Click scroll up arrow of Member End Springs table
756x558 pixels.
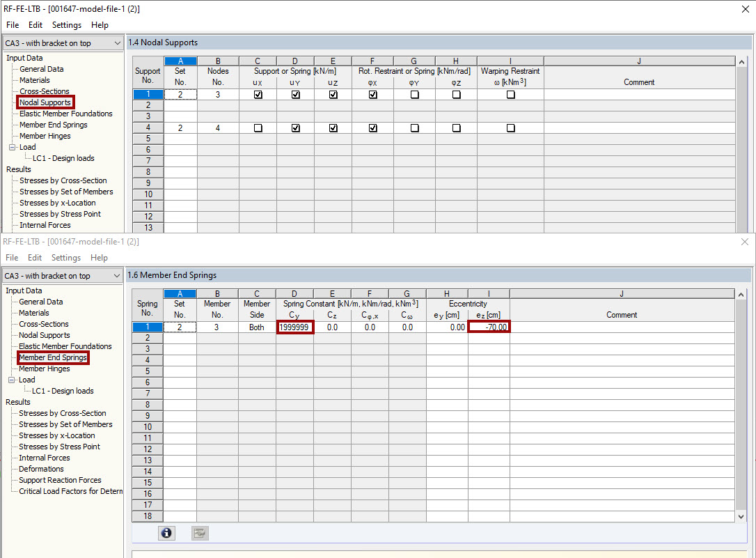[741, 295]
